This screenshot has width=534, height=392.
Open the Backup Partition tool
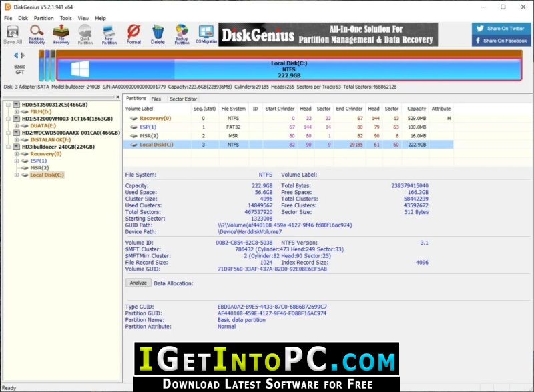click(x=182, y=35)
